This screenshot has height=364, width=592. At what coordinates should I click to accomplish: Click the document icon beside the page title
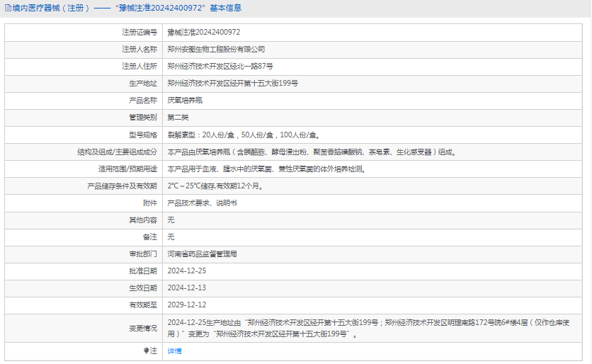pyautogui.click(x=8, y=8)
